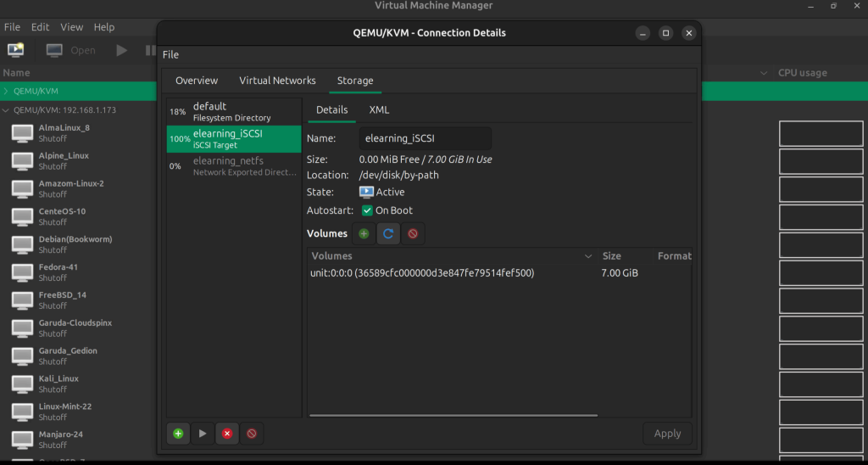Open the Edit menu
The width and height of the screenshot is (868, 465).
coord(40,26)
